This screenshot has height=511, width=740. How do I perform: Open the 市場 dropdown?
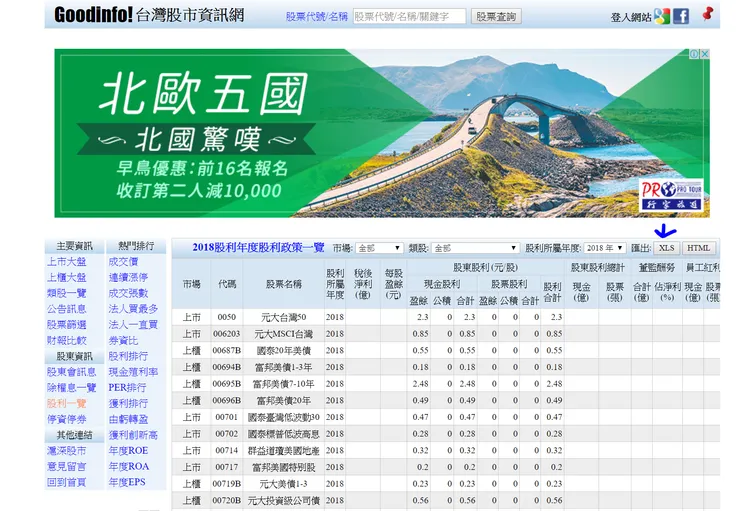[379, 248]
